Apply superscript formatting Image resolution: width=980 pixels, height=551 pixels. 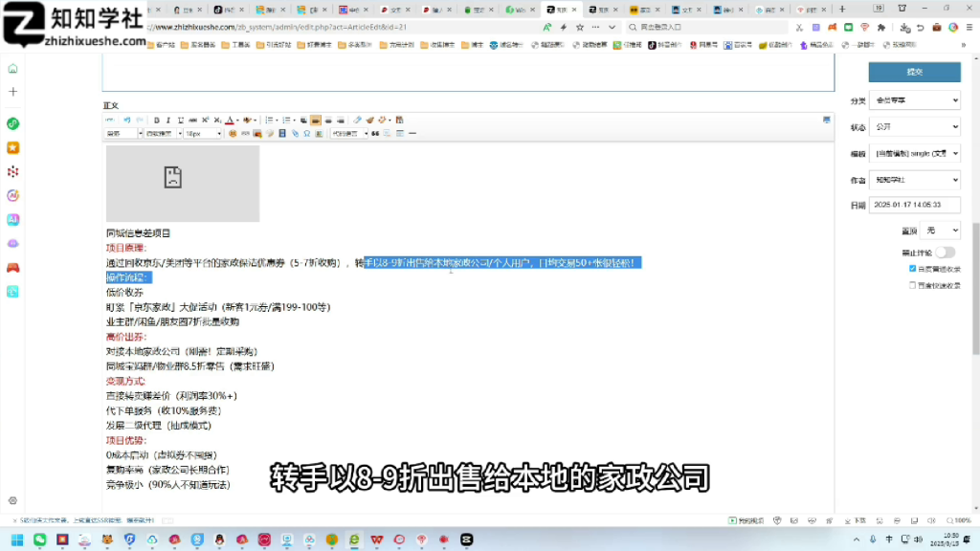(x=204, y=119)
